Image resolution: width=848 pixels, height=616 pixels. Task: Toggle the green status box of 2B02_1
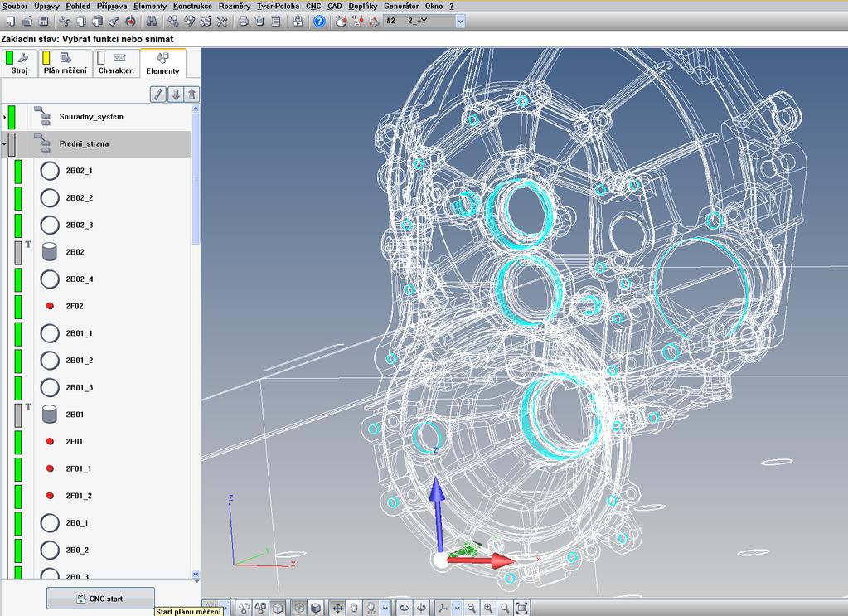tap(18, 171)
